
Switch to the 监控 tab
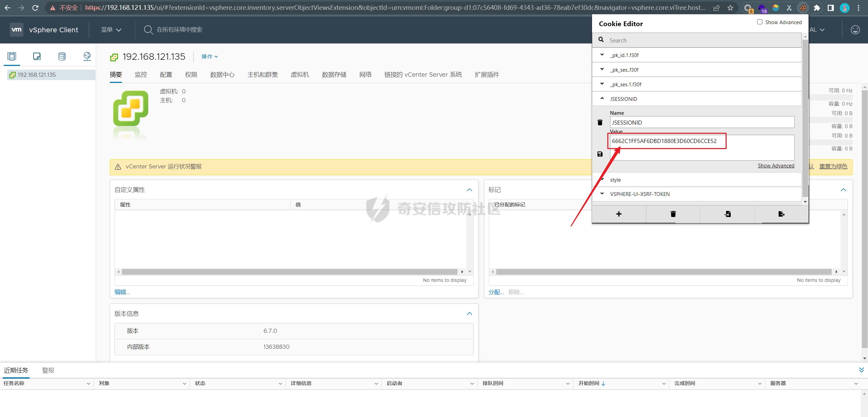click(141, 75)
